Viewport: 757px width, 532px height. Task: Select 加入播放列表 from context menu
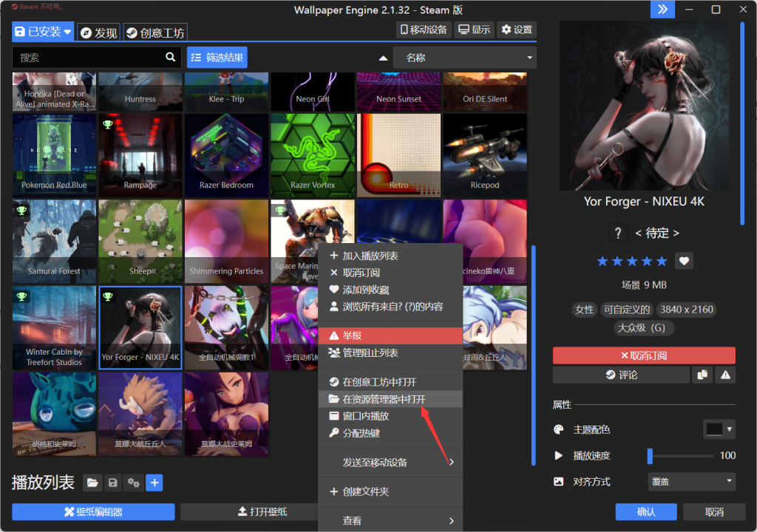click(390, 256)
